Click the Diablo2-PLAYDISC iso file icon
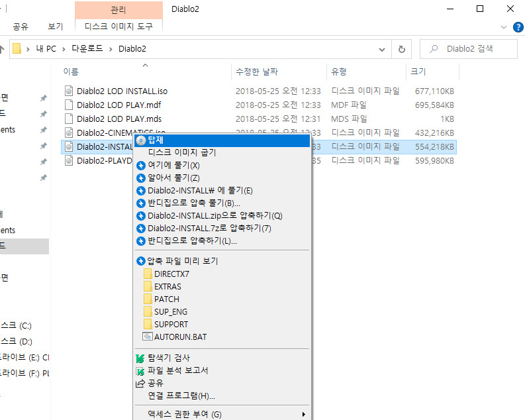Screen dimensions: 525x420 [69, 161]
